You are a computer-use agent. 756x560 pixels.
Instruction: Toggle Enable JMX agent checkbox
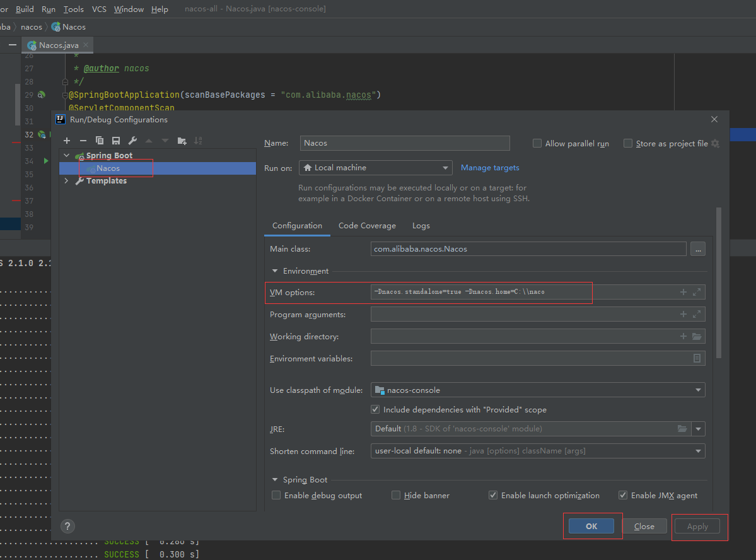623,496
